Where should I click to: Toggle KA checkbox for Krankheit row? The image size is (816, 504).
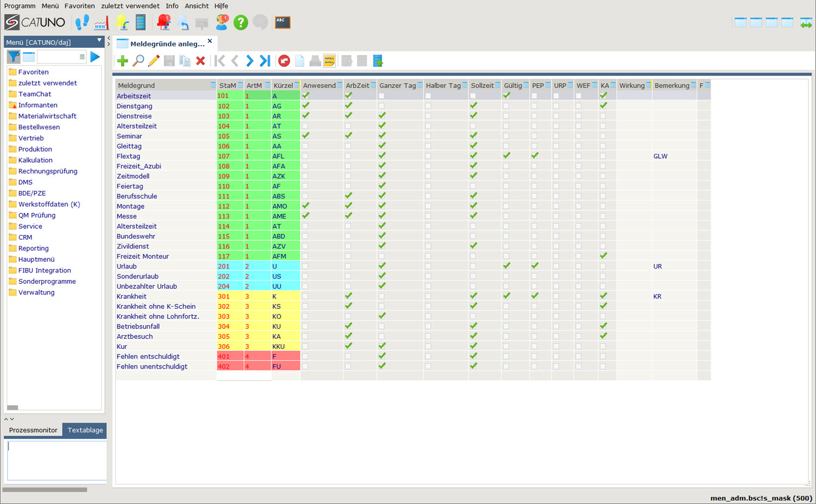coord(603,296)
